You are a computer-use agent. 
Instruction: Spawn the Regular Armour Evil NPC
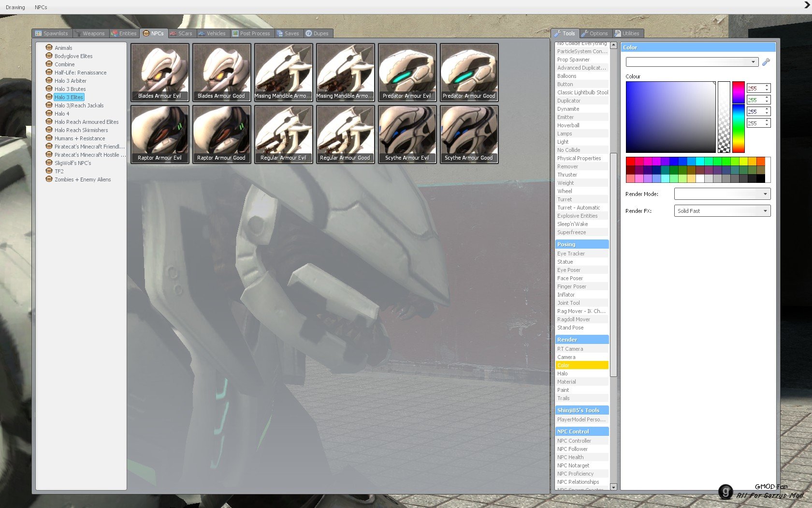[283, 134]
